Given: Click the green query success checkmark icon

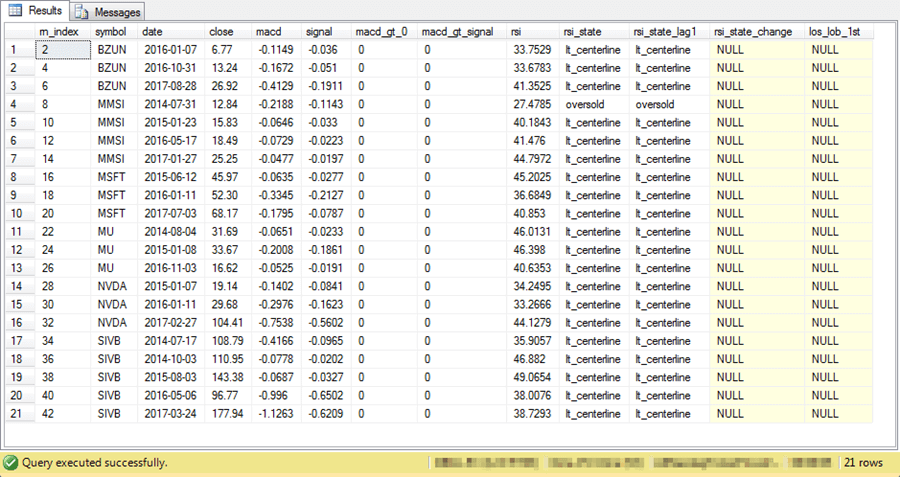Looking at the screenshot, I should pyautogui.click(x=10, y=462).
